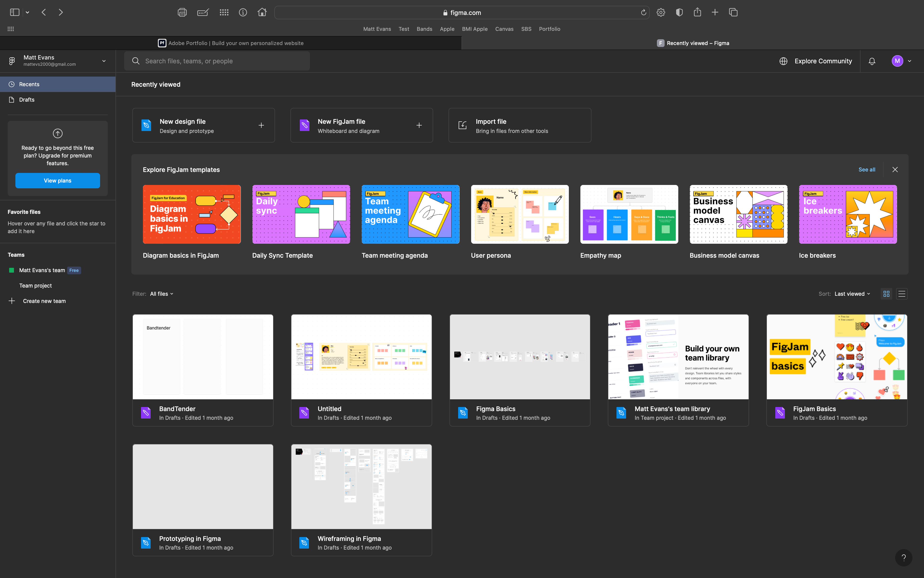Click the favorites bar apps grid icon
The image size is (924, 578).
pos(11,29)
